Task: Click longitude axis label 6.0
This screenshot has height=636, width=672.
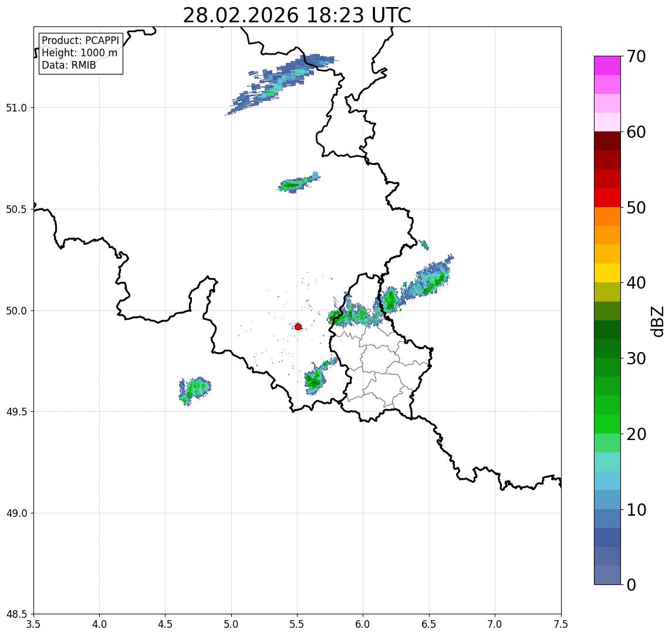Action: pyautogui.click(x=363, y=624)
